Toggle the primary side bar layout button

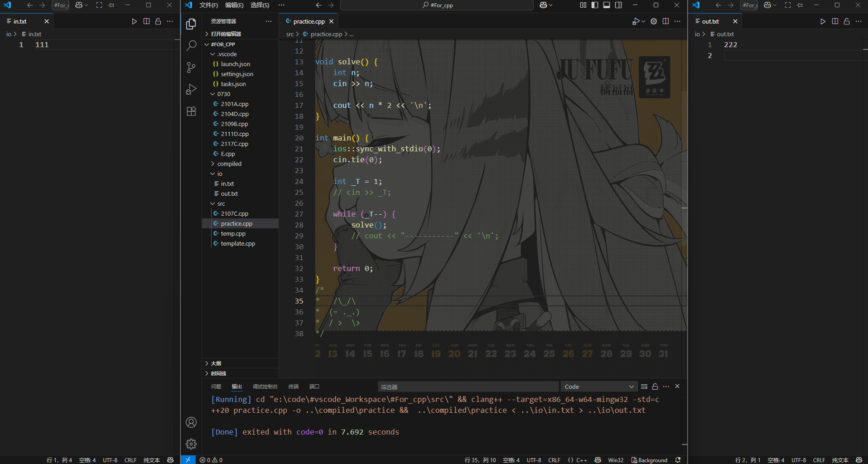pos(595,5)
